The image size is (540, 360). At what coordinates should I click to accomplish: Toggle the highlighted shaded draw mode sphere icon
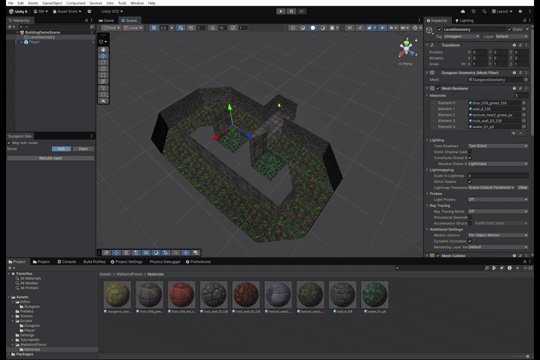coord(313,28)
